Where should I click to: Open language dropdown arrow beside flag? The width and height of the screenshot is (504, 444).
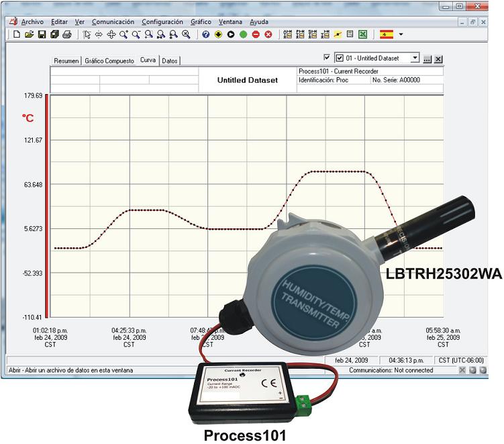point(401,34)
